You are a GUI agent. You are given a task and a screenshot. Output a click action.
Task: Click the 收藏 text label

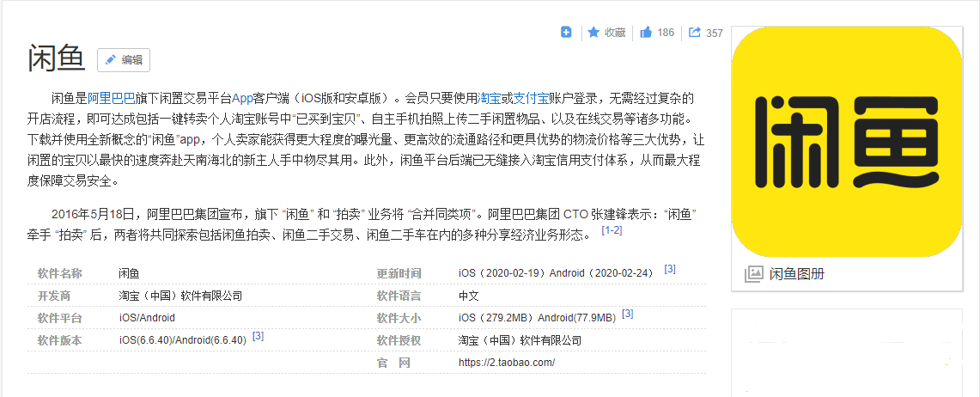click(x=615, y=33)
